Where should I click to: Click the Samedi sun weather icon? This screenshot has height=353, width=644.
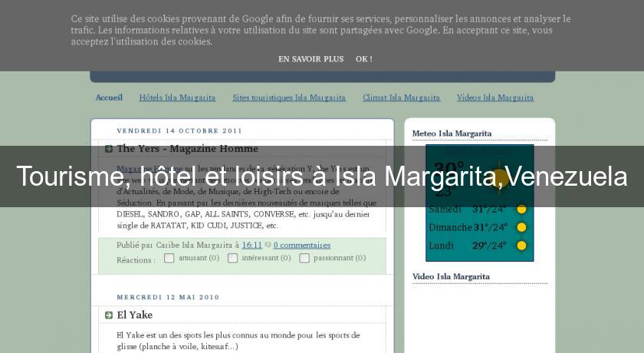coord(521,209)
